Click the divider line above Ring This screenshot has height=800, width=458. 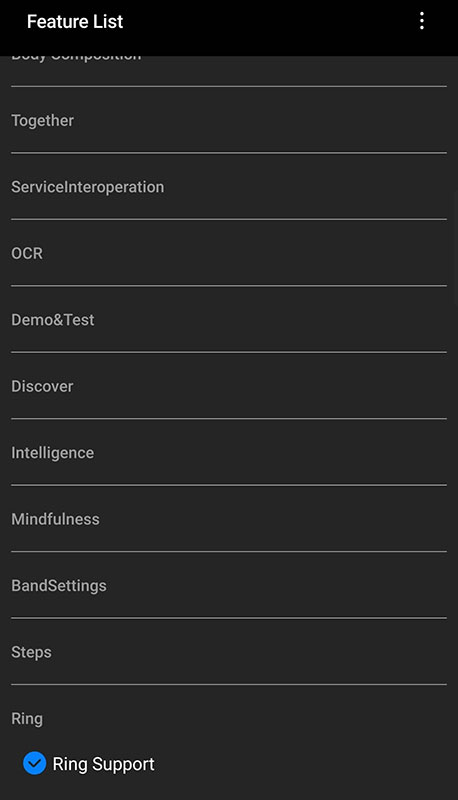pos(229,684)
